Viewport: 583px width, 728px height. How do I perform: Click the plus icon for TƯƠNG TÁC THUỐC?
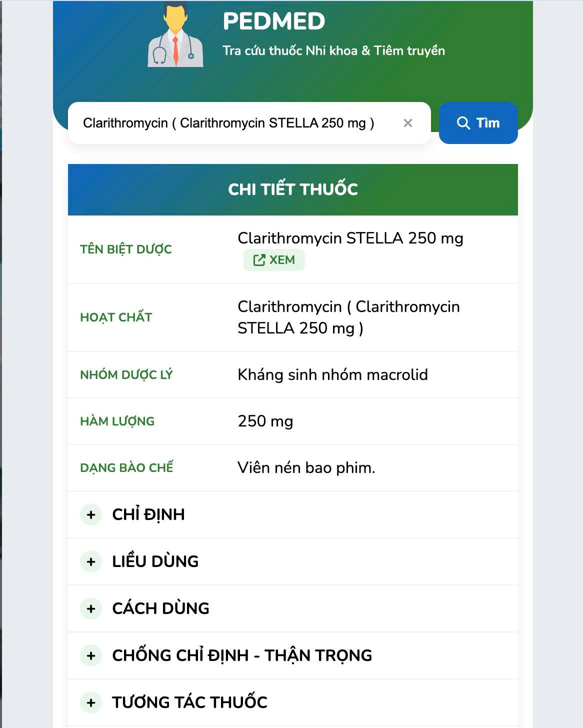[91, 702]
